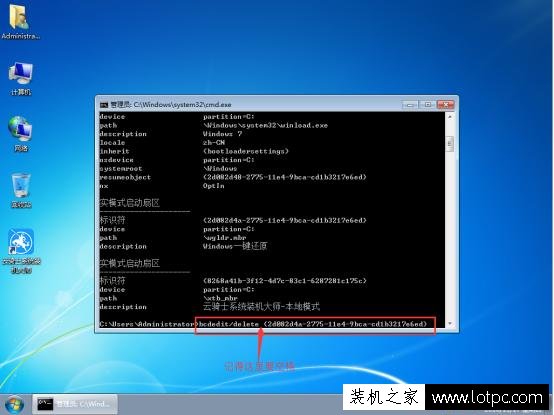This screenshot has height=415, width=554.
Task: Open the Windows Start orb
Action: pos(14,405)
